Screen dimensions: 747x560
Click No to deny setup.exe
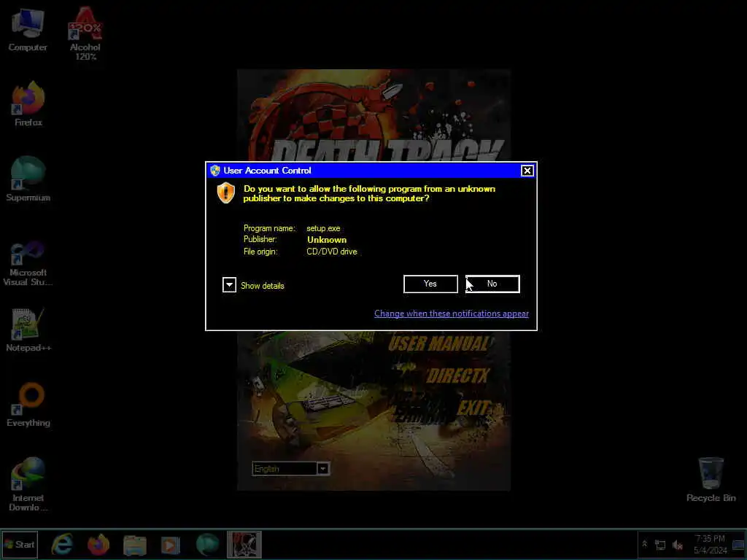(x=492, y=284)
